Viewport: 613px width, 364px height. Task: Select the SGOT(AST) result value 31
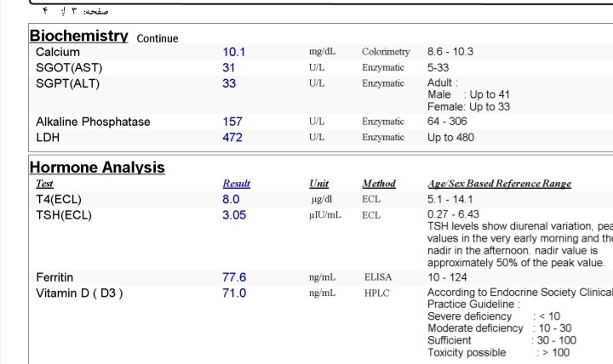click(229, 67)
